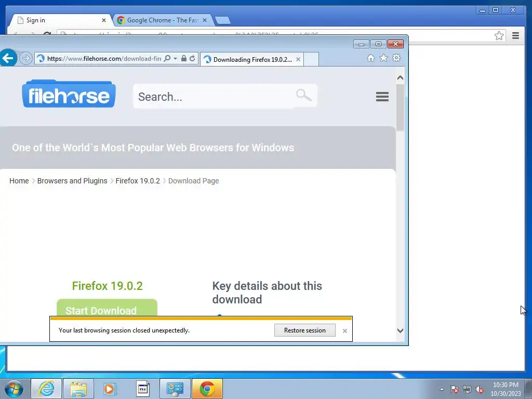Open the clock showing 10:30 PM

click(506, 389)
